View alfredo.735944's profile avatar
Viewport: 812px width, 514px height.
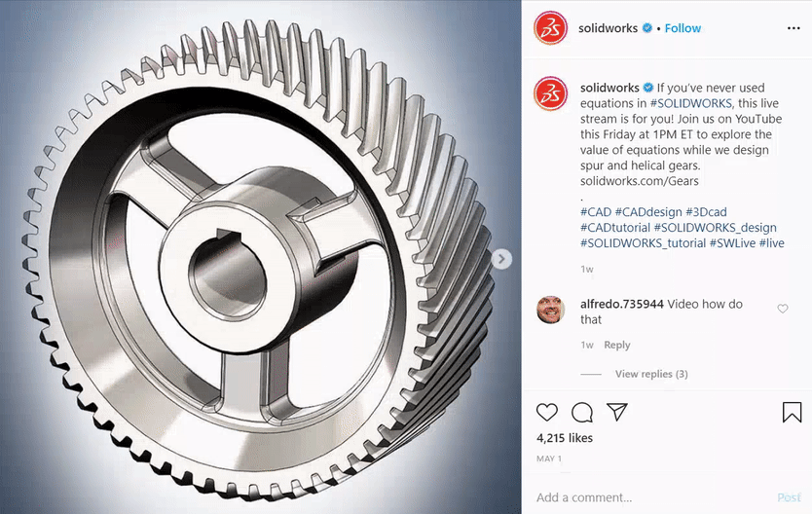(x=550, y=310)
